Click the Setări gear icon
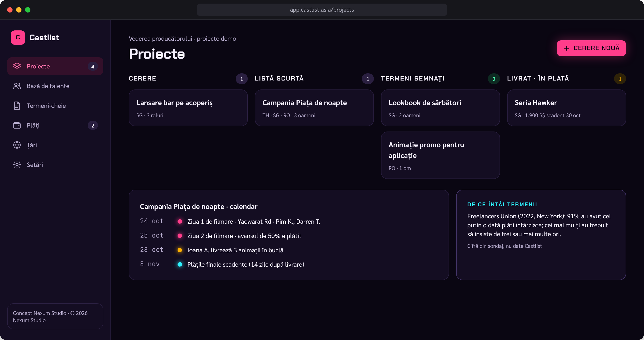Screen dimensions: 644x340 (x=17, y=164)
